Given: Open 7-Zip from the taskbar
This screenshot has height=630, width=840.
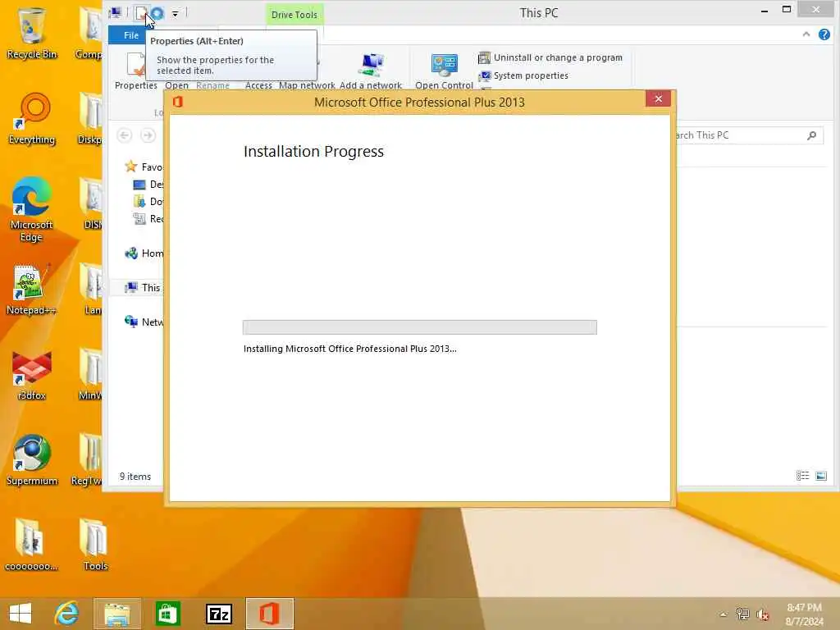Looking at the screenshot, I should 219,614.
